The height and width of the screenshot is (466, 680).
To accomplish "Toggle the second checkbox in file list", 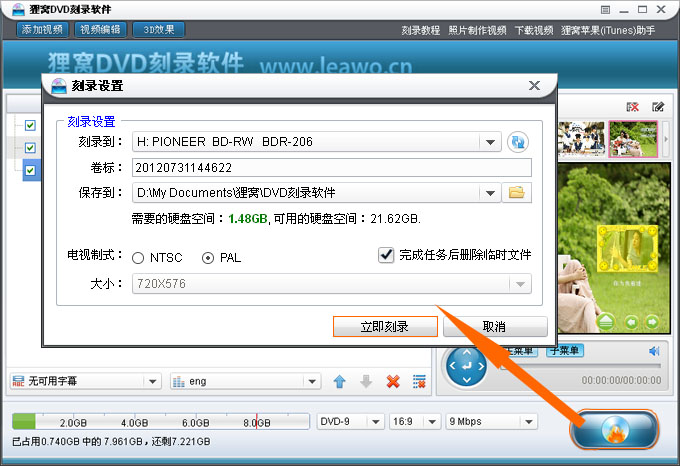I will [30, 148].
